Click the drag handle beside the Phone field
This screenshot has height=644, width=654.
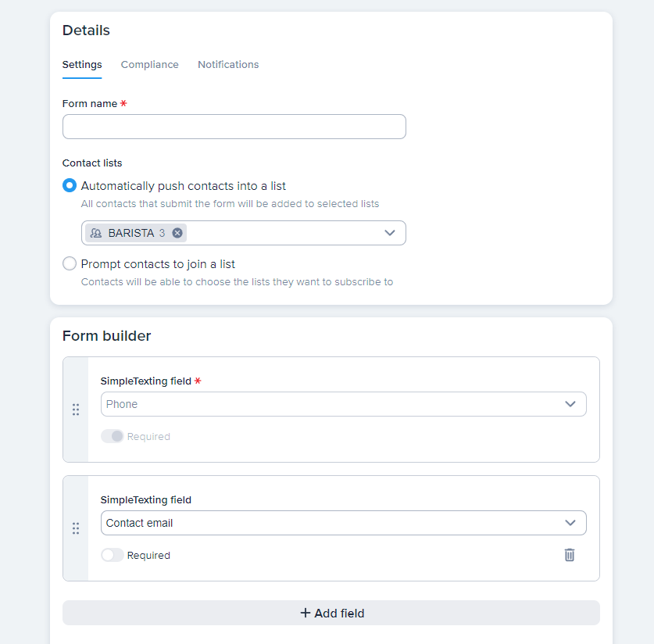click(76, 409)
